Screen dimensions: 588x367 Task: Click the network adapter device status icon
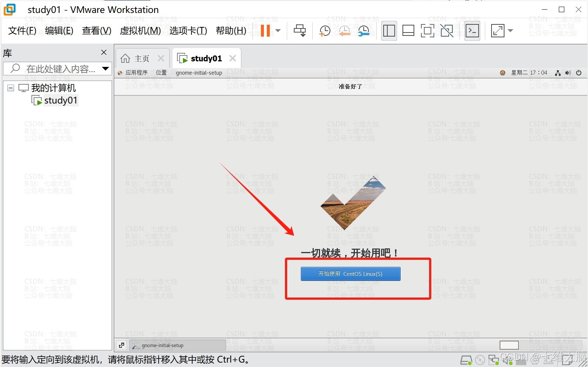pos(494,360)
